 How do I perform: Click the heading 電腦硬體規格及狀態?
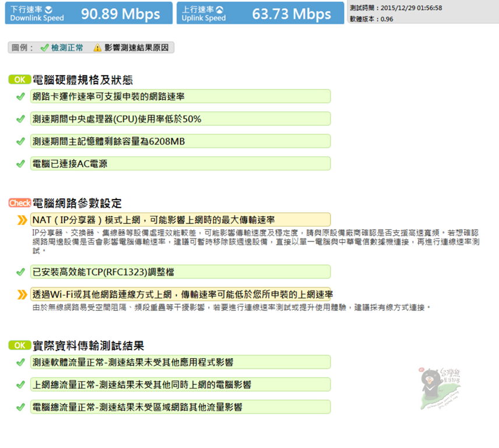click(x=83, y=80)
